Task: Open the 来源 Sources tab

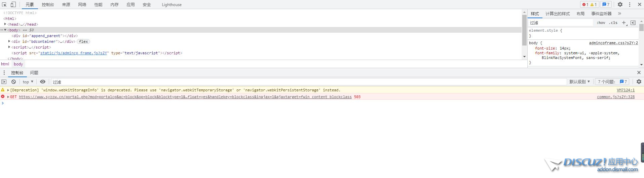Action: point(66,5)
